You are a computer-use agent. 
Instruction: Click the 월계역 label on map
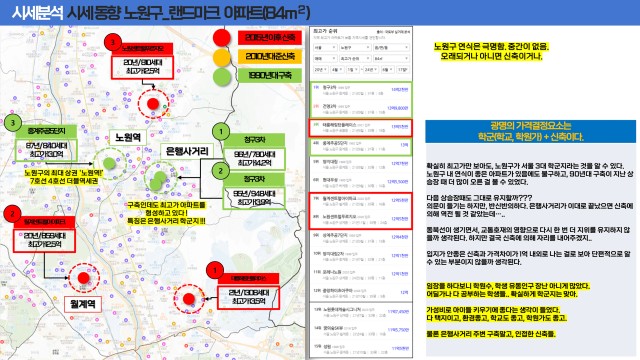point(83,304)
